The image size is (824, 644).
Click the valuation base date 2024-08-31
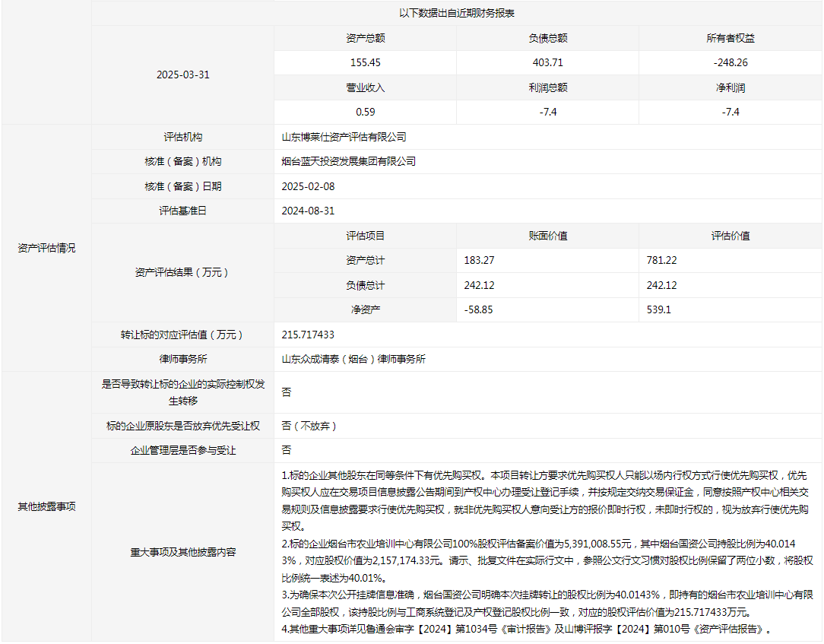[308, 211]
